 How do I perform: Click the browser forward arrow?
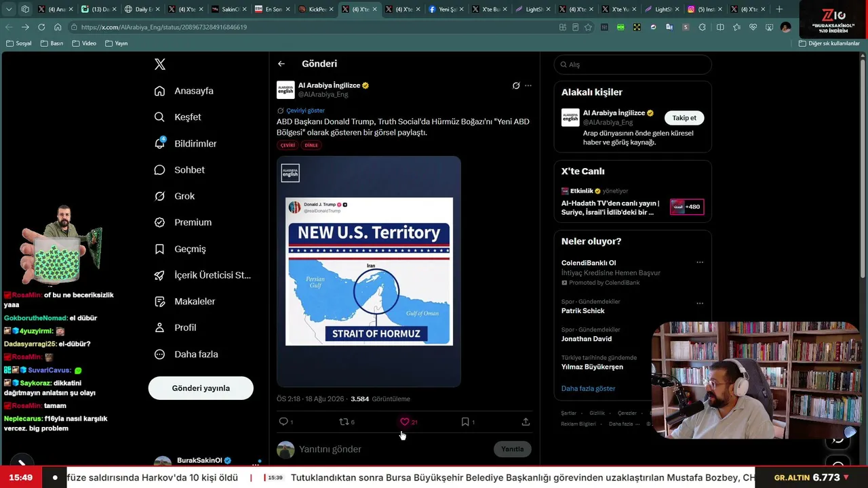25,27
